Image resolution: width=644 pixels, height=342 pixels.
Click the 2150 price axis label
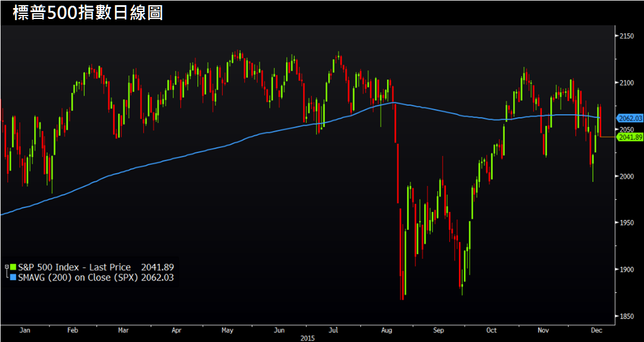point(626,36)
